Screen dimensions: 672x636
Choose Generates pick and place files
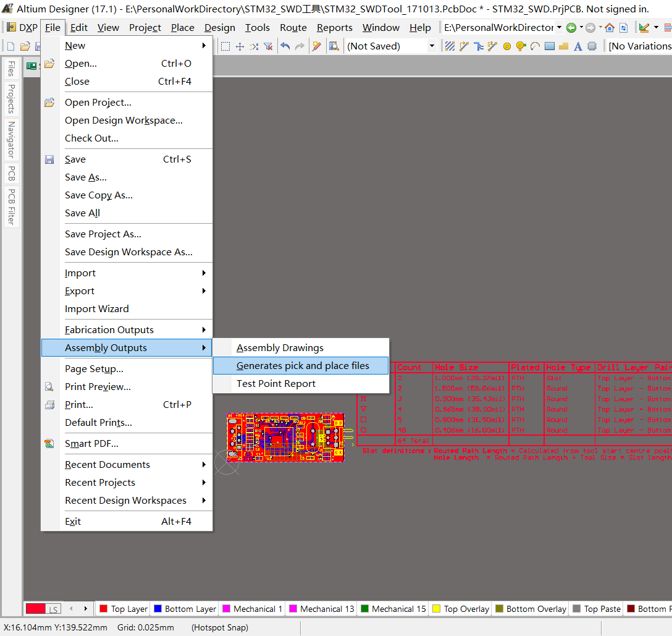[301, 366]
